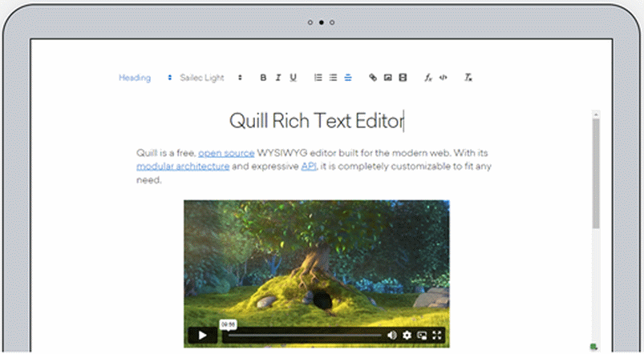Click the video progress bar
Viewport: 644px width, 354px height.
pos(305,335)
